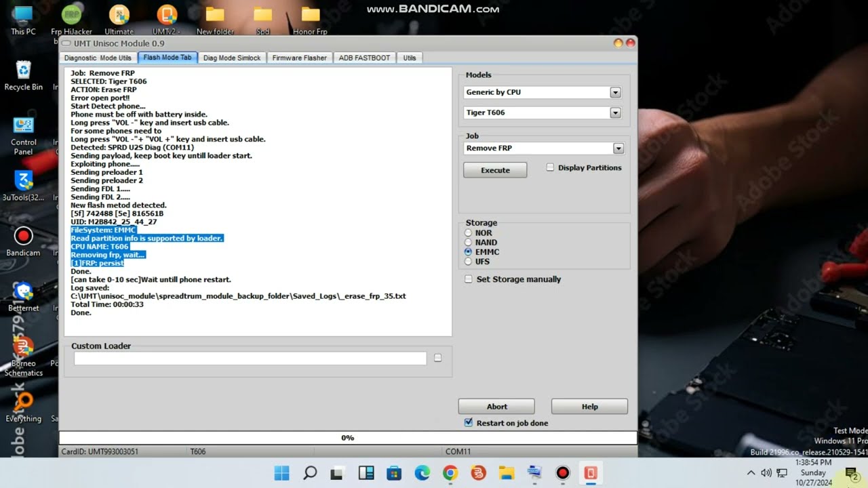The image size is (868, 488).
Task: Expand Generic by CPU model dropdown
Action: pos(615,92)
